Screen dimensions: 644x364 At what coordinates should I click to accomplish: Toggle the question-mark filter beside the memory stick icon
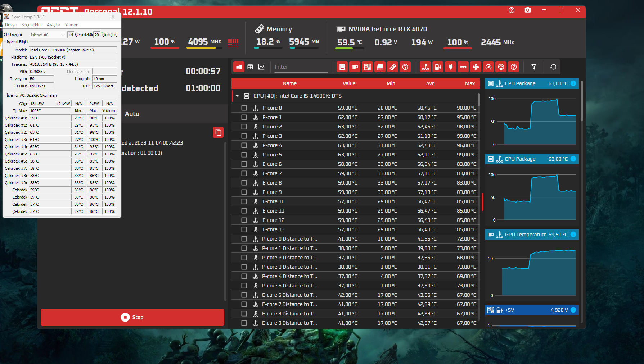click(x=405, y=67)
